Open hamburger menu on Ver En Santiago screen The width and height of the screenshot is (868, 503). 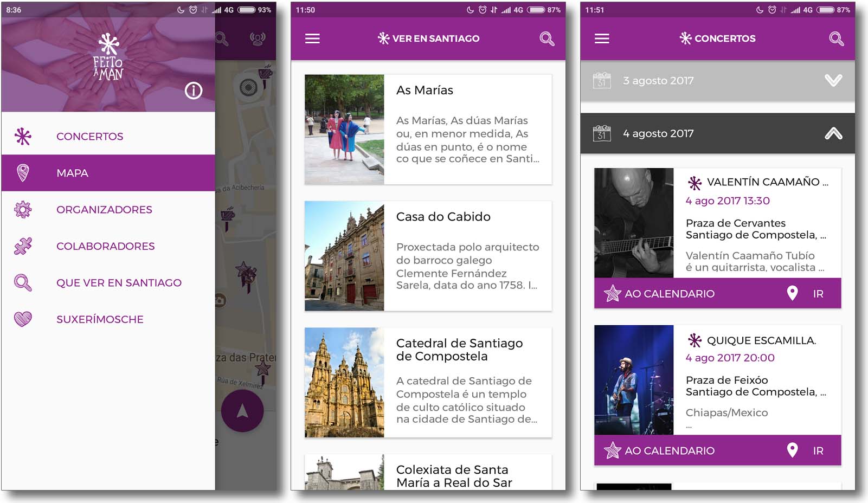(x=312, y=38)
